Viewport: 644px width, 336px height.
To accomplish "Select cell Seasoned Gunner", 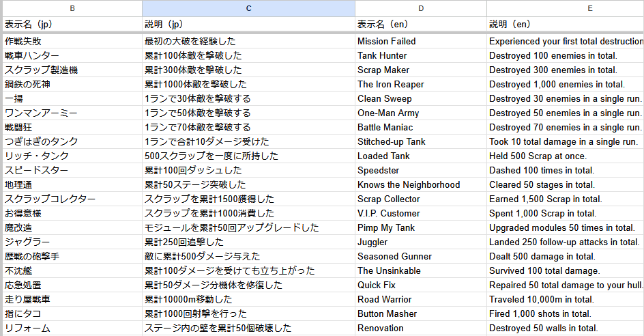I will [x=421, y=257].
